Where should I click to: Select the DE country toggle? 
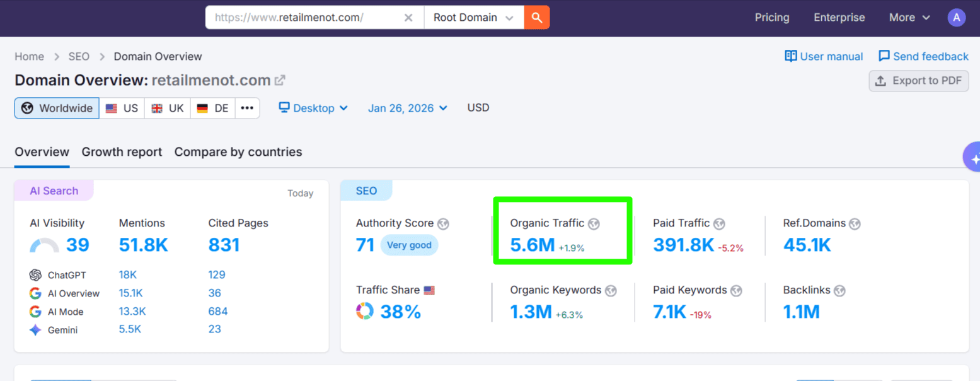212,108
